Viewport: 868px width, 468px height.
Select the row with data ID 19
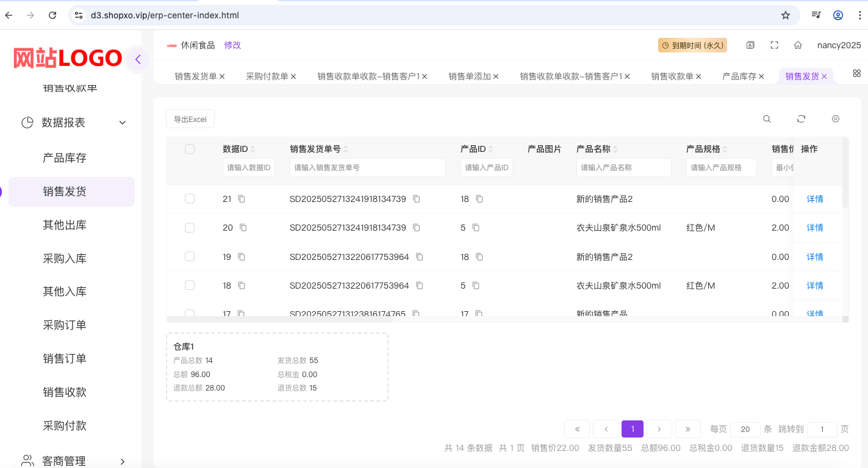[x=190, y=257]
